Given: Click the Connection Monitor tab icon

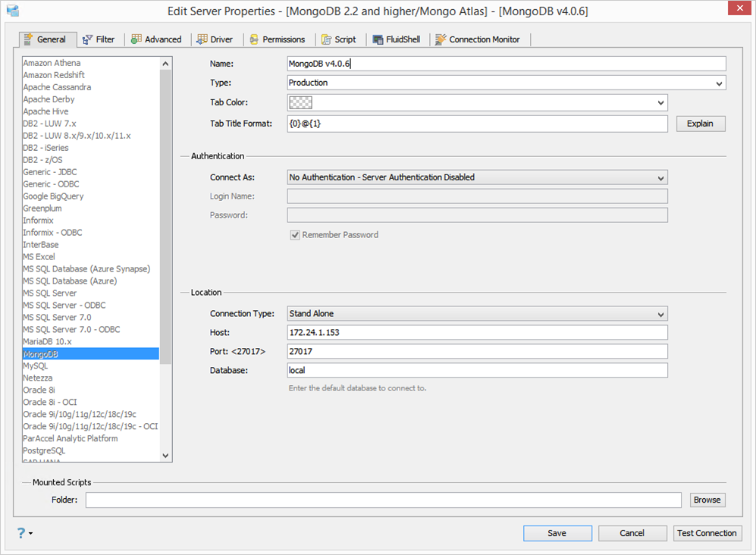Looking at the screenshot, I should click(441, 39).
